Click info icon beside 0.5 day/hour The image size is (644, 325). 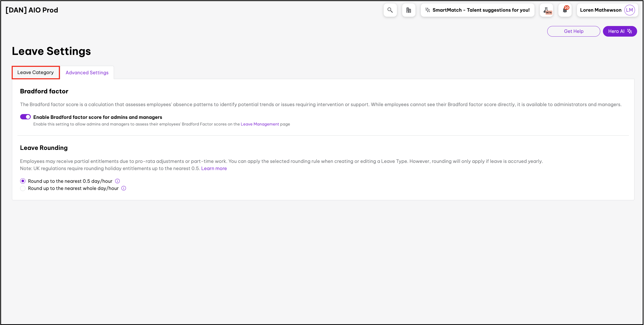click(x=117, y=181)
